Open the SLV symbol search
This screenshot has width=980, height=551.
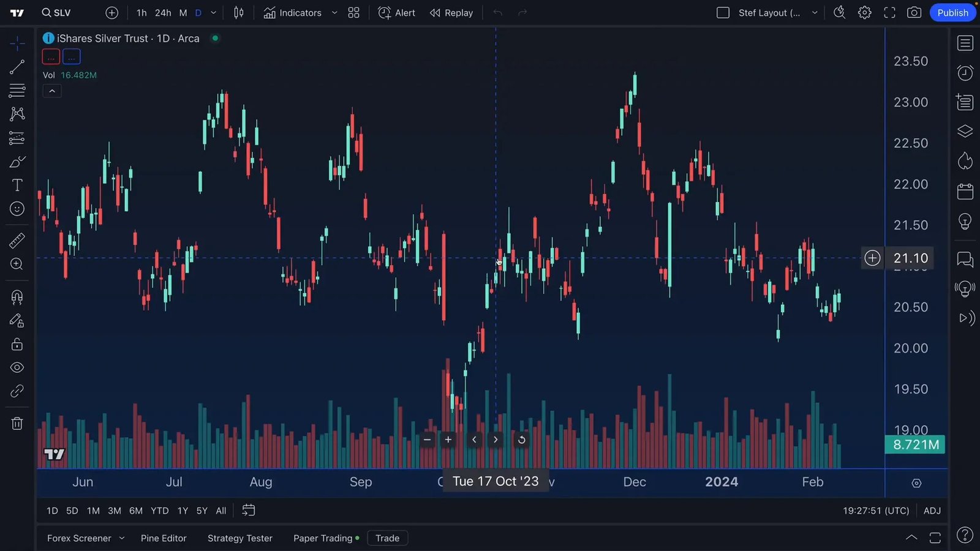coord(56,13)
